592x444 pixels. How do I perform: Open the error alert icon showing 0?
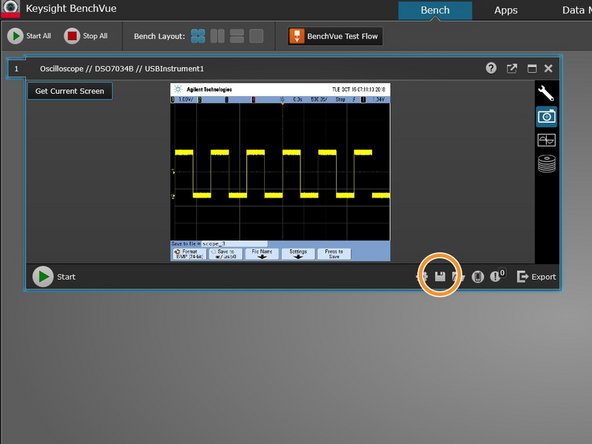[x=497, y=276]
